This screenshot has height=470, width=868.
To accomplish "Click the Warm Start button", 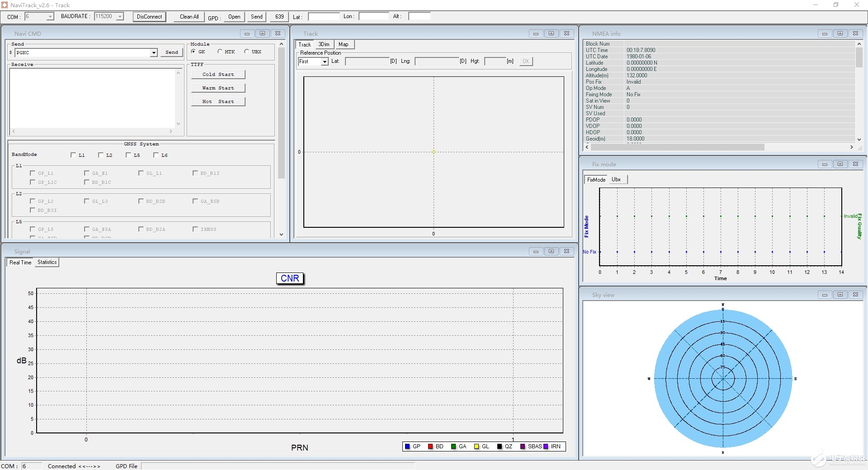I will 218,88.
